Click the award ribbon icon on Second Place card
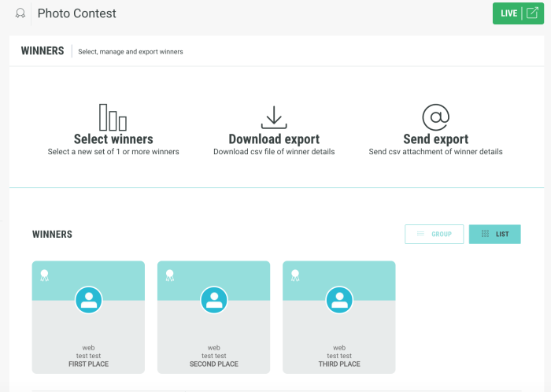 pos(170,276)
